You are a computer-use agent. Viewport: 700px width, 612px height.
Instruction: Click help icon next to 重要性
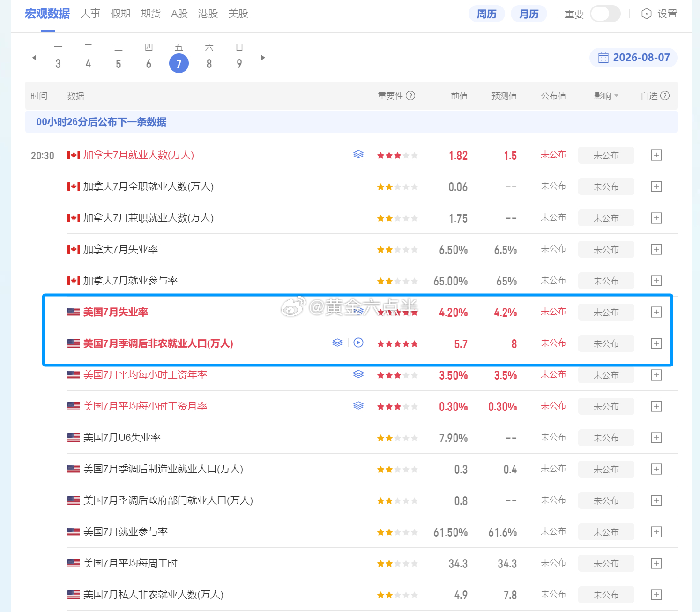(410, 96)
